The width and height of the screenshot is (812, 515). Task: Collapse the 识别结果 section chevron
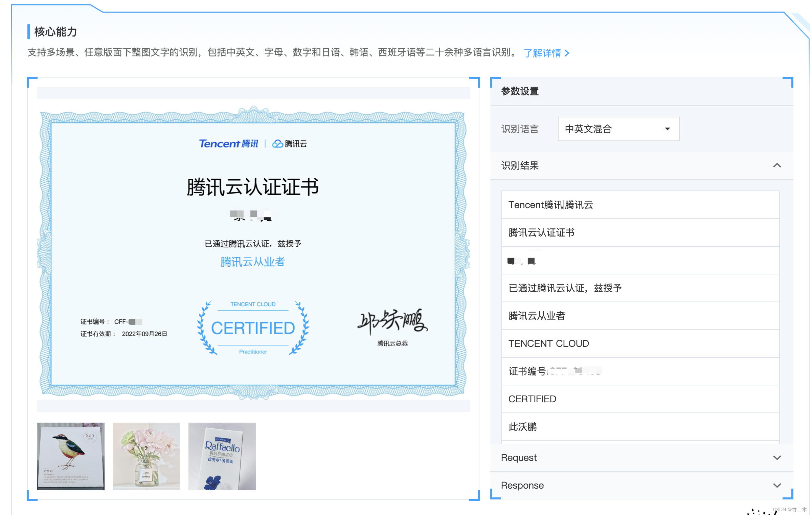tap(777, 165)
